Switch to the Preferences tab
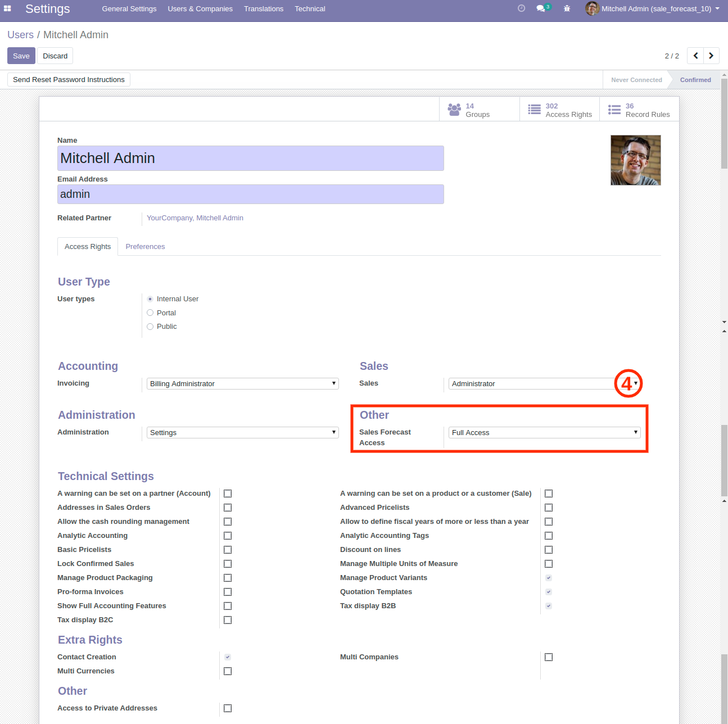This screenshot has height=724, width=728. point(145,247)
